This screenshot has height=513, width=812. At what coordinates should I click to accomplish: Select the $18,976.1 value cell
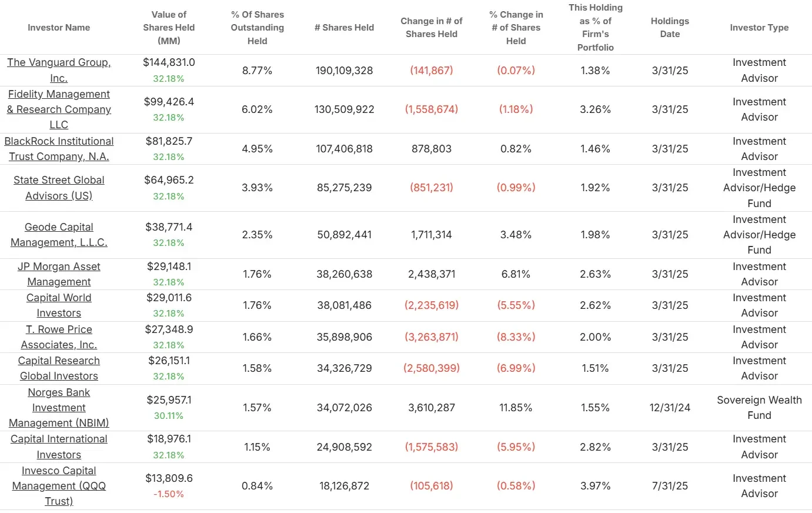pyautogui.click(x=169, y=439)
